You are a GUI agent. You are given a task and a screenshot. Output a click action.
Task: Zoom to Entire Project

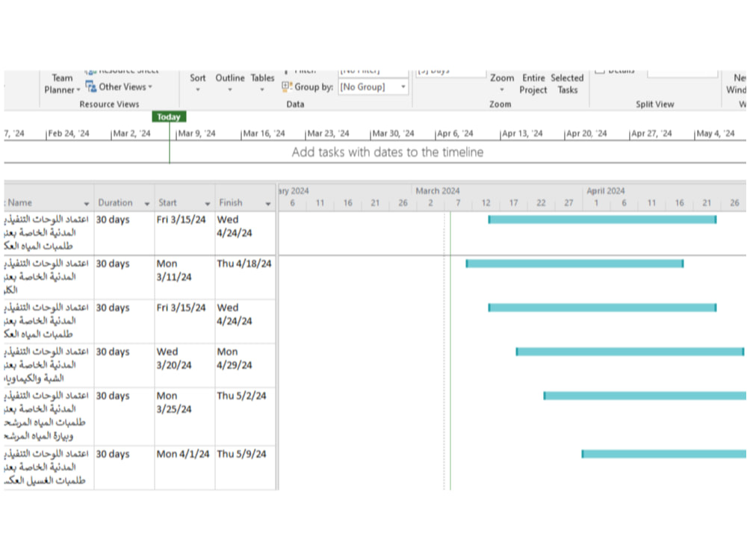pos(533,84)
